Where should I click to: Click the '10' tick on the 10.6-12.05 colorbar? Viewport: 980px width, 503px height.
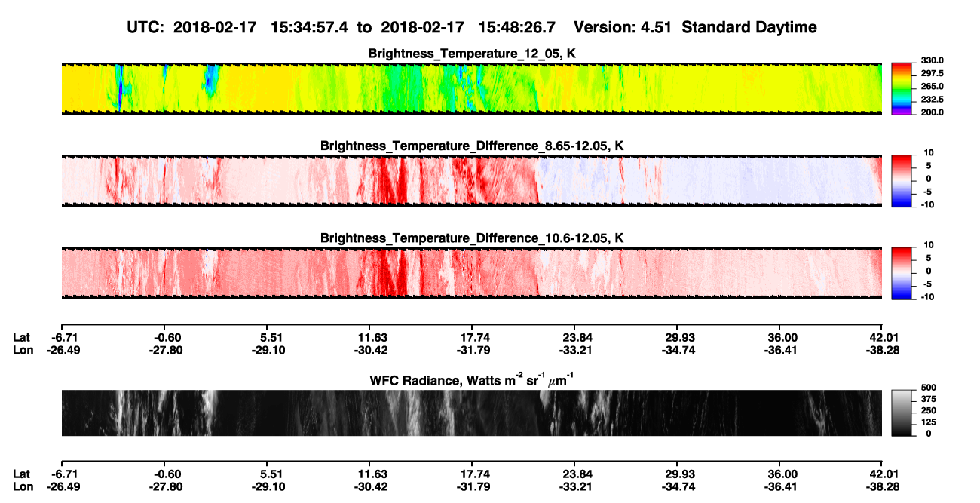(929, 245)
